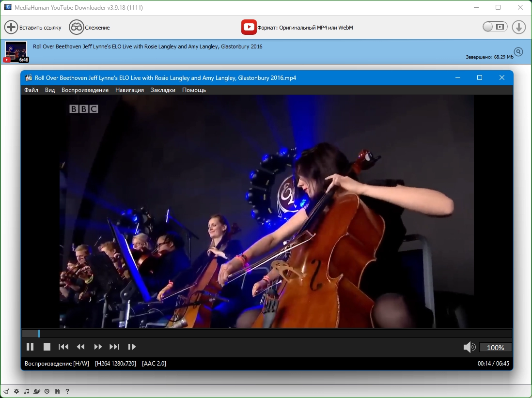This screenshot has height=398, width=532.
Task: Click the player window film icon
Action: point(29,77)
